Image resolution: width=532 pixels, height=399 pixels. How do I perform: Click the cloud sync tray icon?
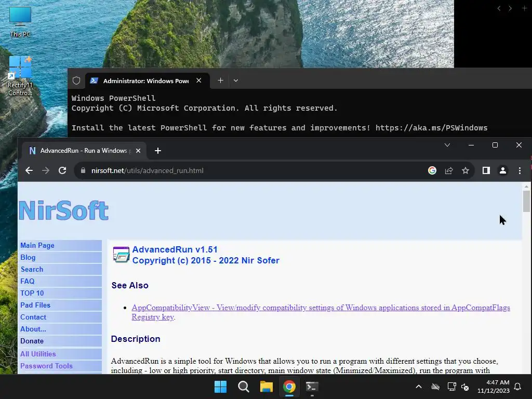pos(435,387)
